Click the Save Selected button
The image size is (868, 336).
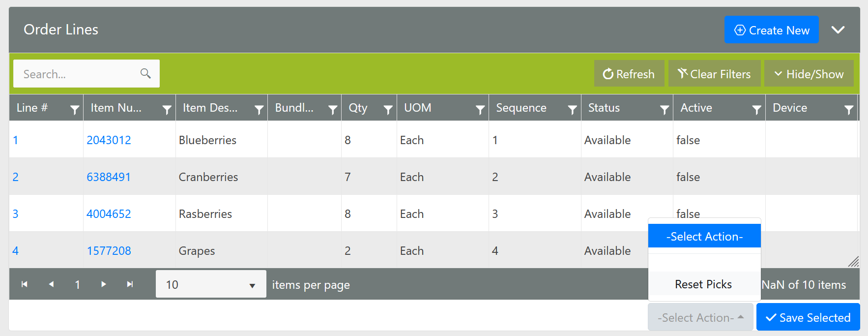coord(808,317)
